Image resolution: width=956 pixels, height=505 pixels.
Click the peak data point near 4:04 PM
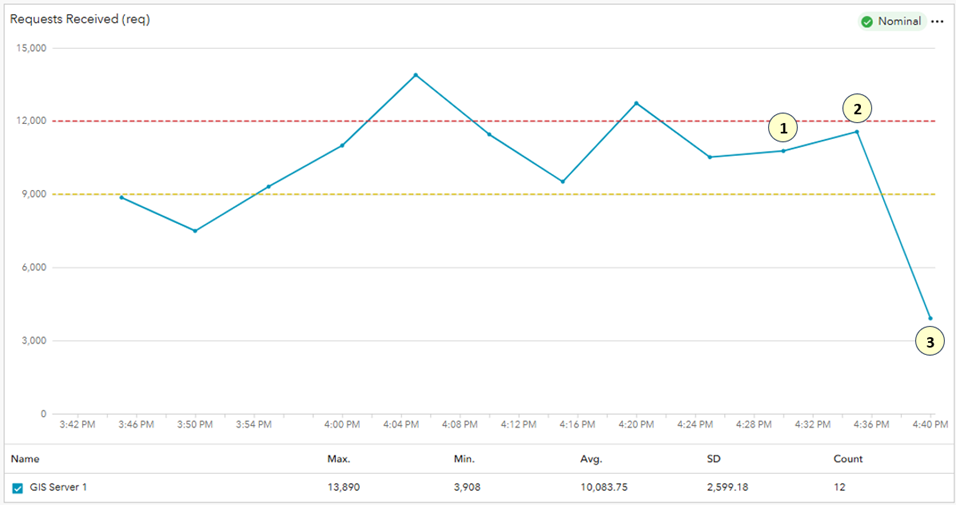coord(415,75)
